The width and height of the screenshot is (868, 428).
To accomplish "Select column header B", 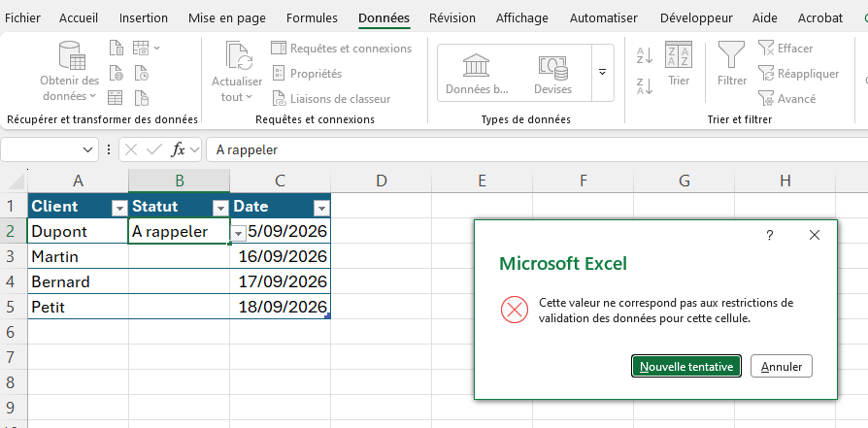I will [180, 181].
